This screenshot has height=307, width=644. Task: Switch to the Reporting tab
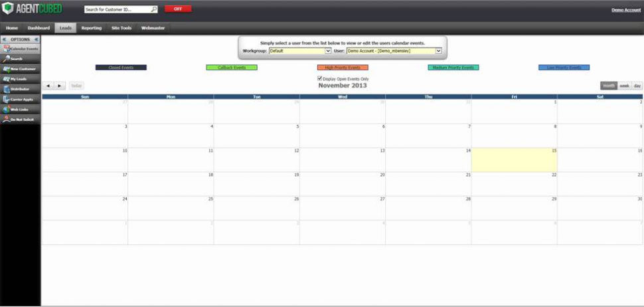(92, 28)
